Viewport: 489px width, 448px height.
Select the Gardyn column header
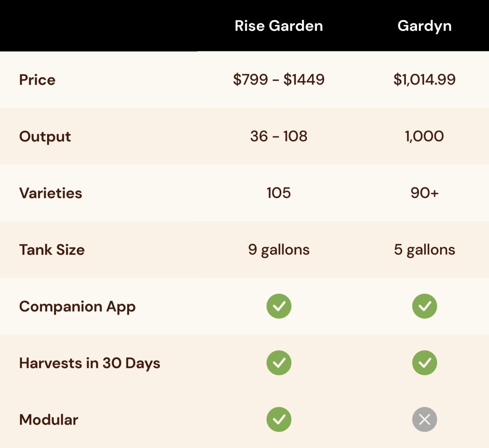pyautogui.click(x=425, y=26)
